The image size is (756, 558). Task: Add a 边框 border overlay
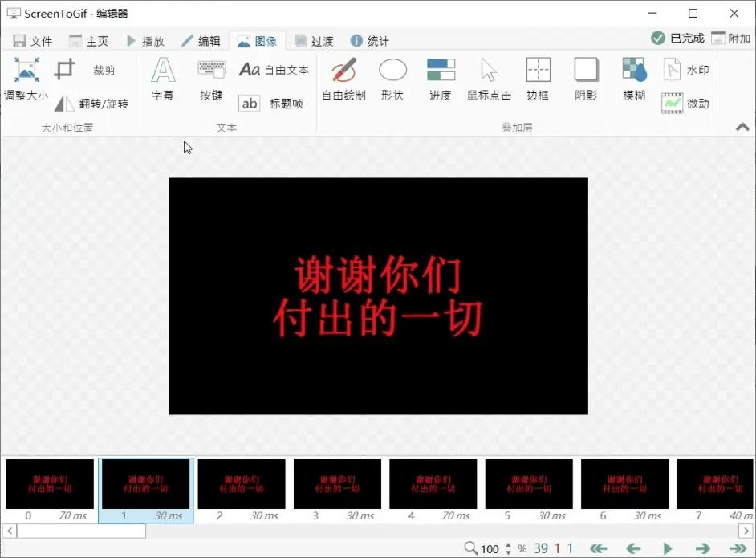coord(538,79)
